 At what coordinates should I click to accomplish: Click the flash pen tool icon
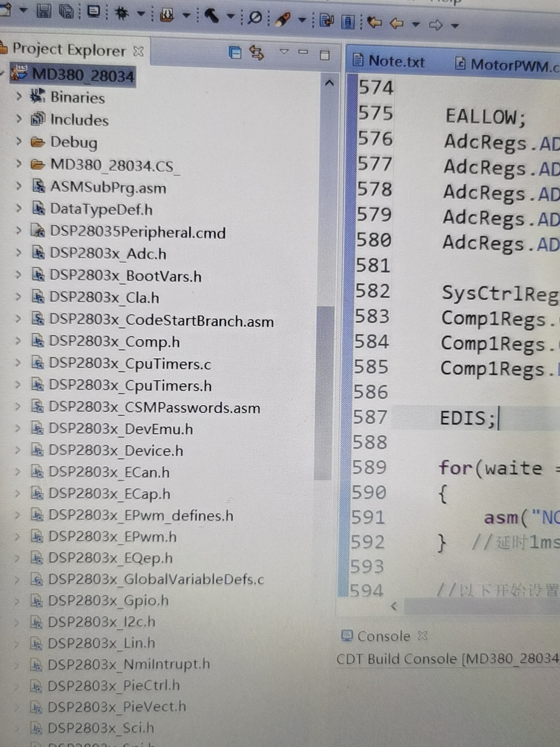(283, 19)
